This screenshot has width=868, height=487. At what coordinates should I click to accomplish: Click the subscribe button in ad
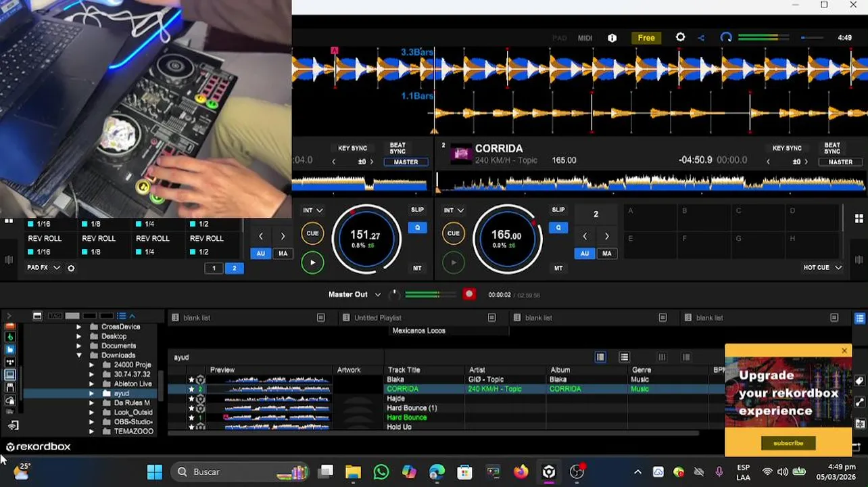pos(788,443)
